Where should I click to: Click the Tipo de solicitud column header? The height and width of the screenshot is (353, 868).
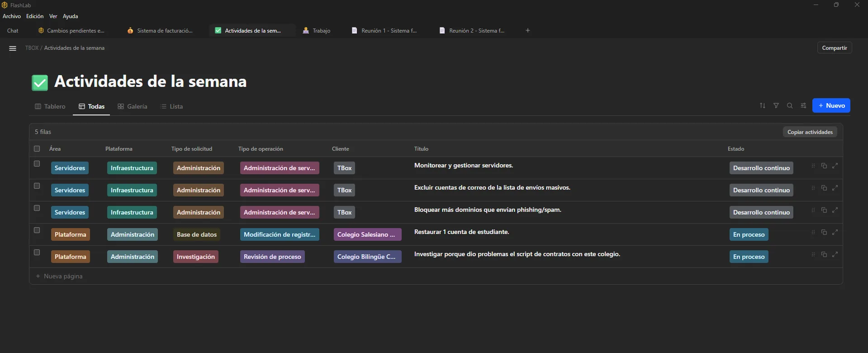tap(192, 149)
